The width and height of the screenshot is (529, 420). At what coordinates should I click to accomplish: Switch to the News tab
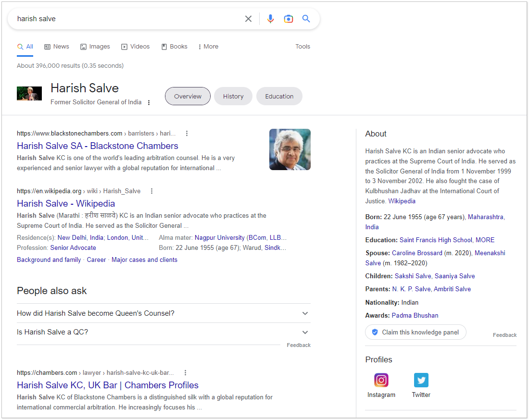57,47
